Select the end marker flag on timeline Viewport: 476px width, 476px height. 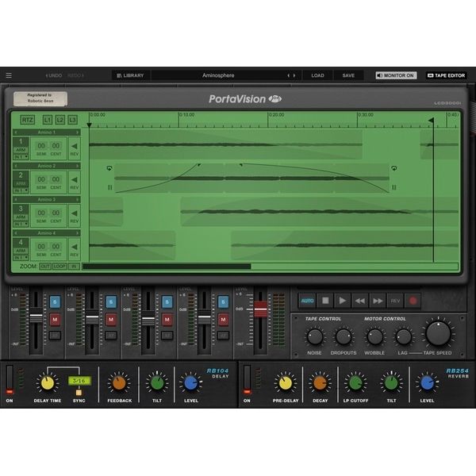pyautogui.click(x=431, y=121)
